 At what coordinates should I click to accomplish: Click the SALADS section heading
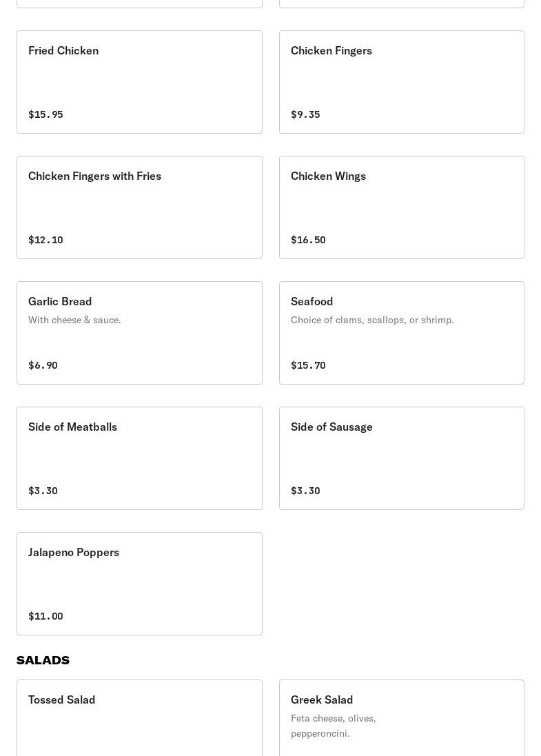tap(43, 660)
